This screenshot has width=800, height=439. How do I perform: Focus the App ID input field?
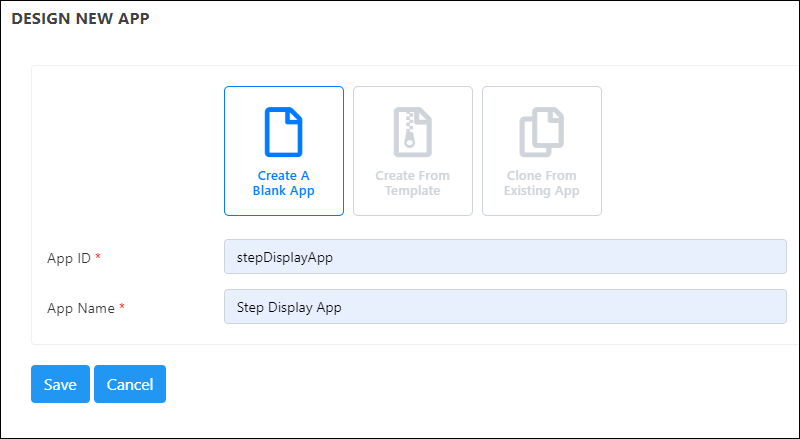pyautogui.click(x=505, y=256)
